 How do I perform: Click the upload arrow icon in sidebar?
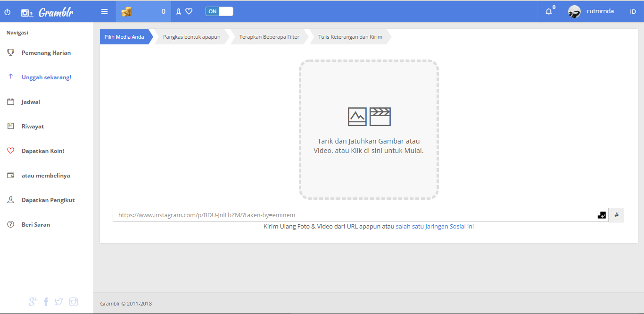coord(11,77)
